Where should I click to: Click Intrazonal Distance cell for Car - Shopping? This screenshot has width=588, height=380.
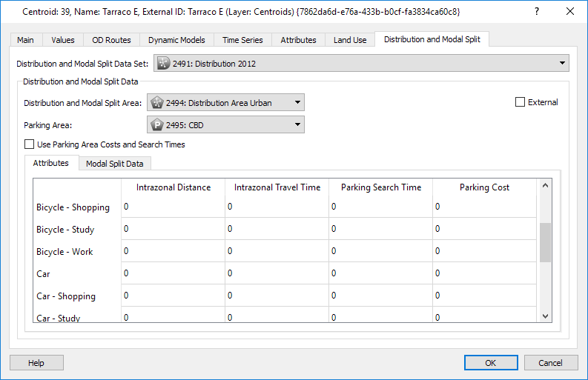(x=174, y=296)
